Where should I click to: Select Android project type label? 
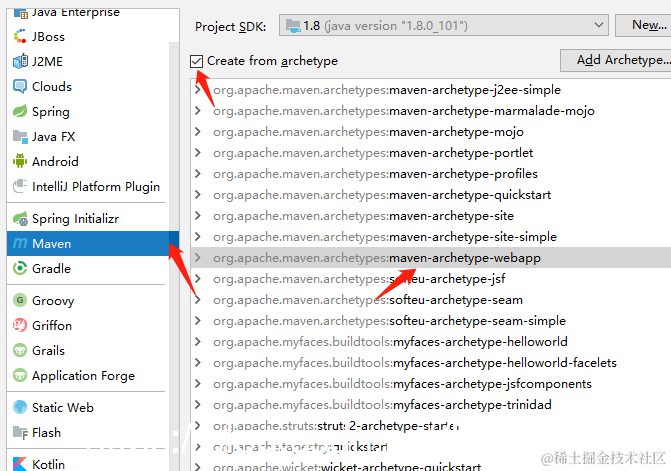coord(55,162)
